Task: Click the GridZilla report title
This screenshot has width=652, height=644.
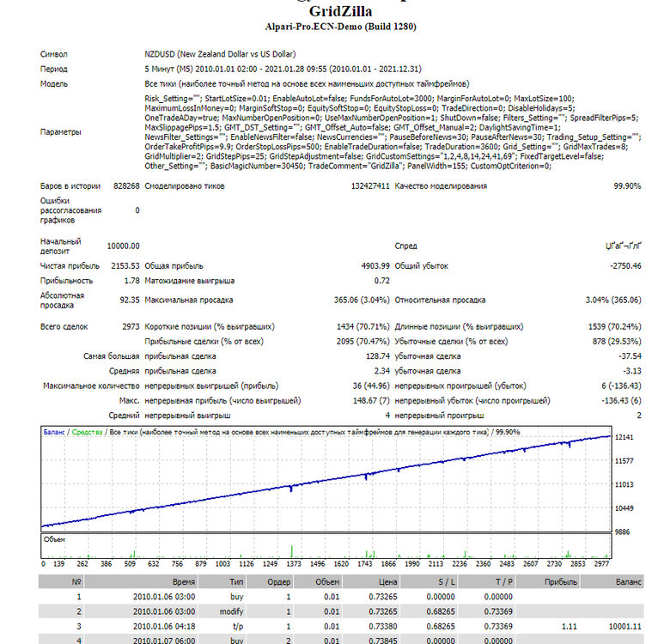Action: [340, 11]
